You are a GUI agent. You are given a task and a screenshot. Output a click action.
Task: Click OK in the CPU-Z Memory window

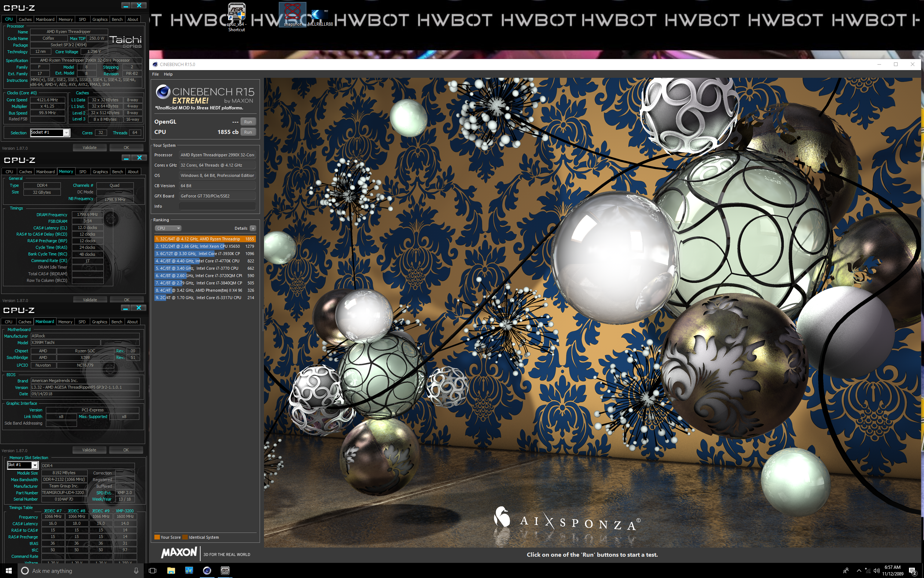[x=127, y=299]
